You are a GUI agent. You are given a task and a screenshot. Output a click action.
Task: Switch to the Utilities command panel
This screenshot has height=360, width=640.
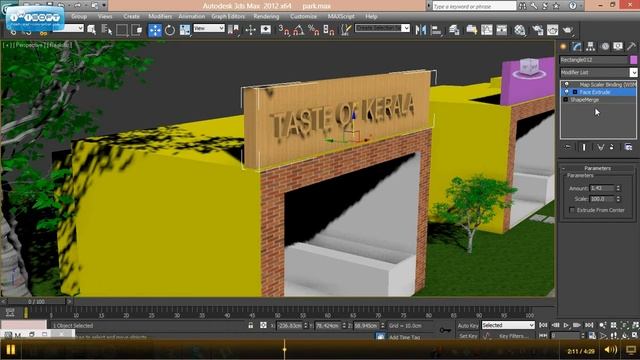click(632, 47)
